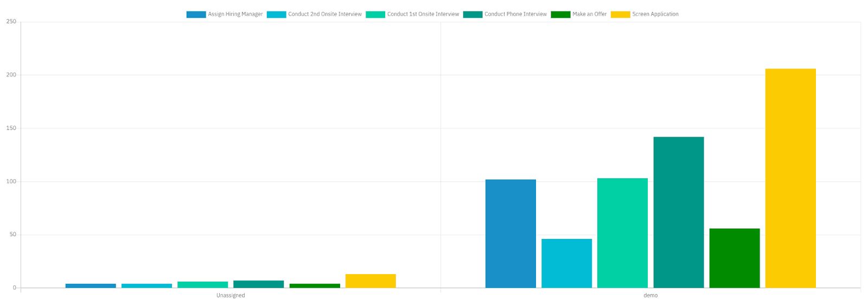Select the yellow Screen Application bar under demo
Screen dimensions: 868x305
coord(790,178)
